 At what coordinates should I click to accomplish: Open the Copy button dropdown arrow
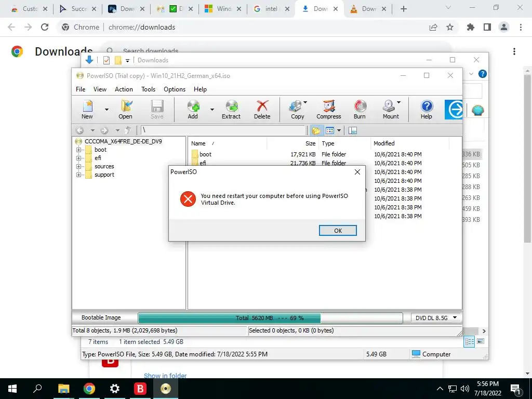(305, 102)
